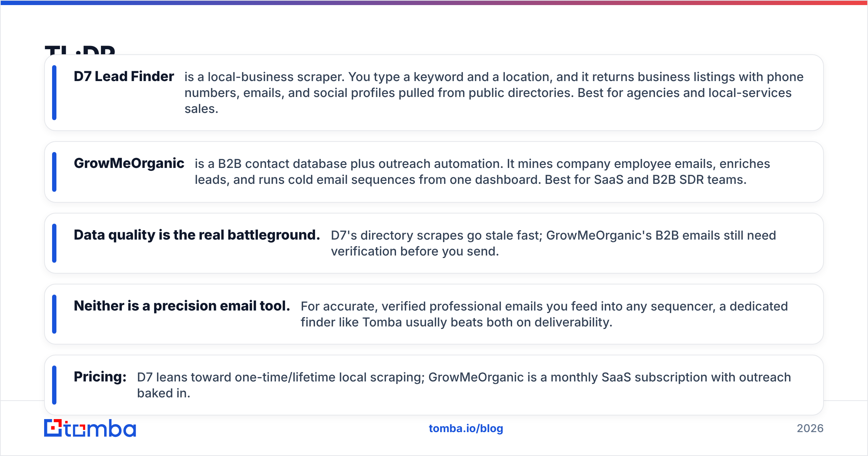This screenshot has width=868, height=456.
Task: Click the blue accent bar of Neither card
Action: (x=54, y=314)
